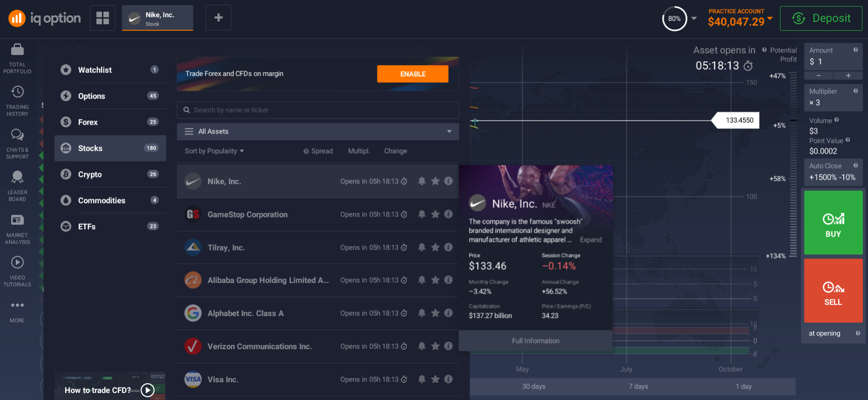Image resolution: width=868 pixels, height=400 pixels.
Task: Click the red SELL button
Action: (x=833, y=291)
